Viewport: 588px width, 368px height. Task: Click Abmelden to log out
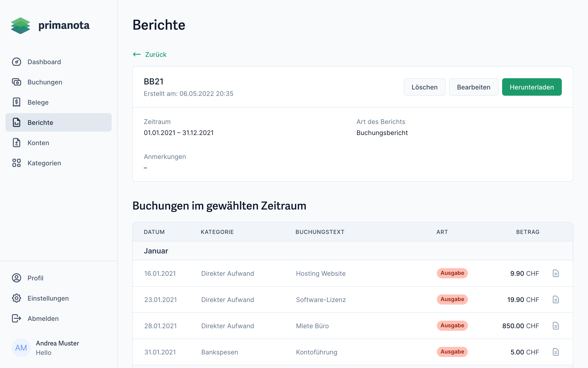click(59, 318)
